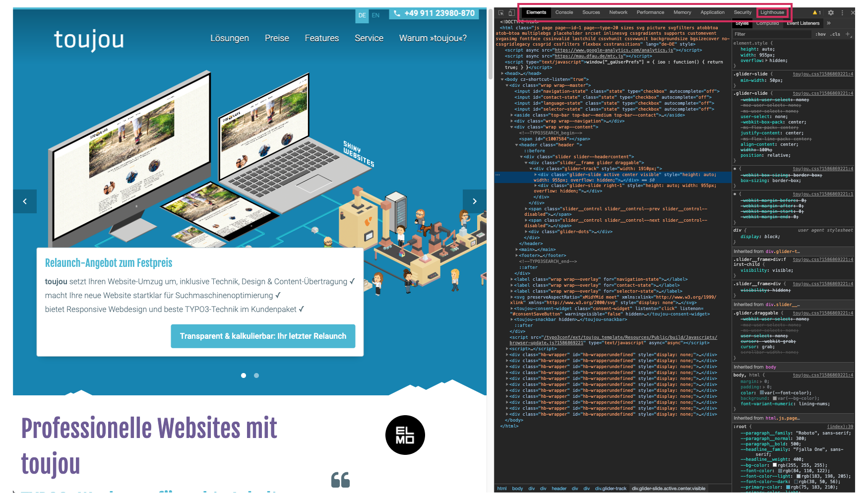The image size is (868, 500).
Task: Add a new style rule with plus icon
Action: tap(848, 34)
